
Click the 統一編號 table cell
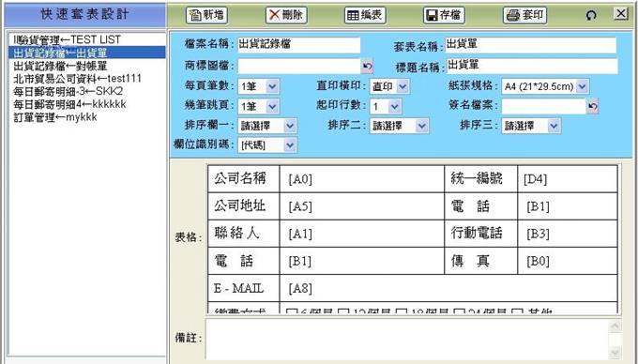480,179
